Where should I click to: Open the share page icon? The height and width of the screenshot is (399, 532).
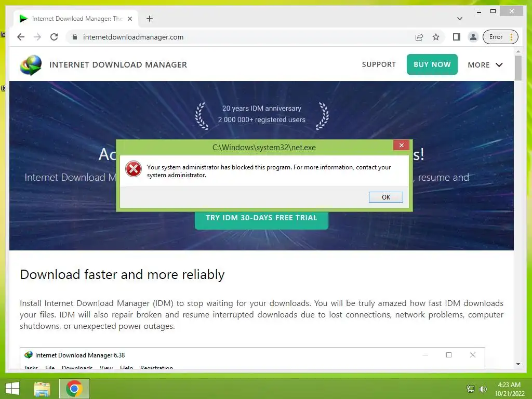pyautogui.click(x=419, y=37)
